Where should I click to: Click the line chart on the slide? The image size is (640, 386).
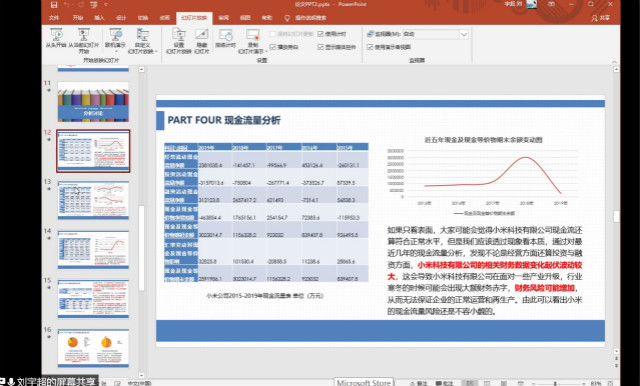pyautogui.click(x=483, y=176)
